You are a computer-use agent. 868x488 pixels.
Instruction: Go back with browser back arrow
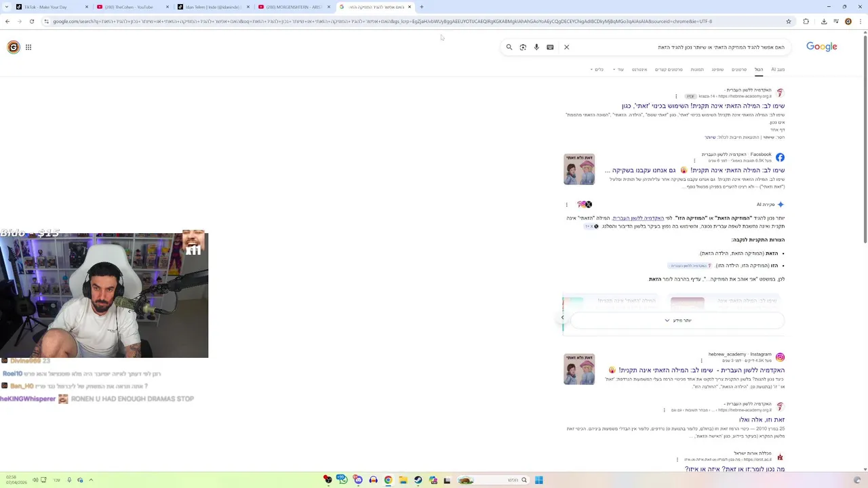click(x=7, y=21)
